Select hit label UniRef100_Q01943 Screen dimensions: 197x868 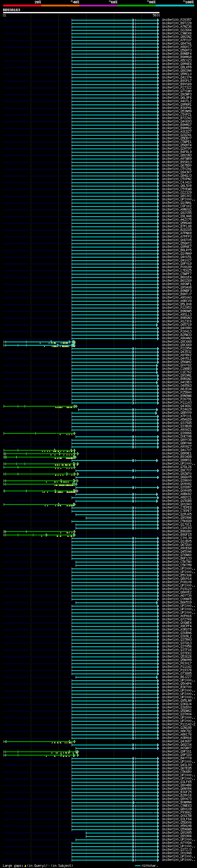point(177,504)
